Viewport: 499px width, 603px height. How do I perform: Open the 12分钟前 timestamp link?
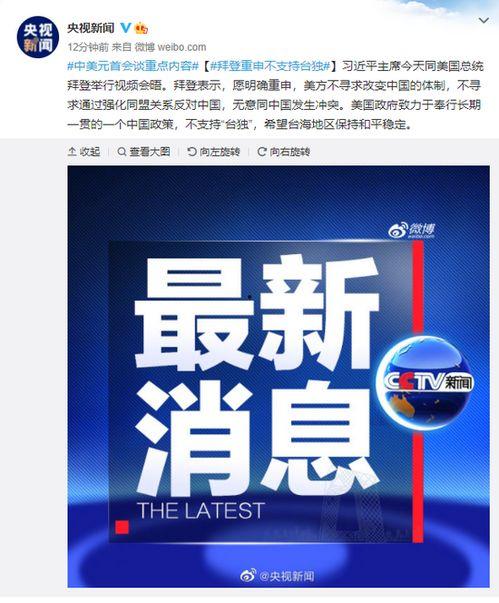88,47
